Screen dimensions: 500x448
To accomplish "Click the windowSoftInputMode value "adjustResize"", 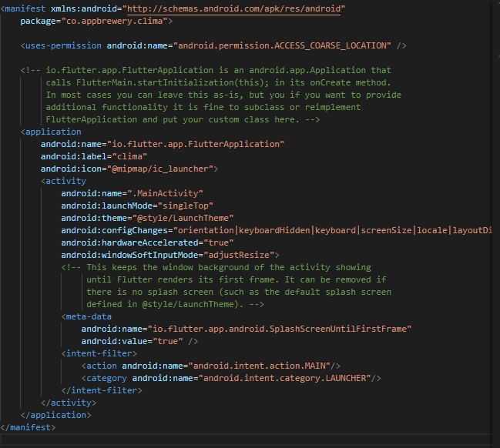I will [x=239, y=255].
